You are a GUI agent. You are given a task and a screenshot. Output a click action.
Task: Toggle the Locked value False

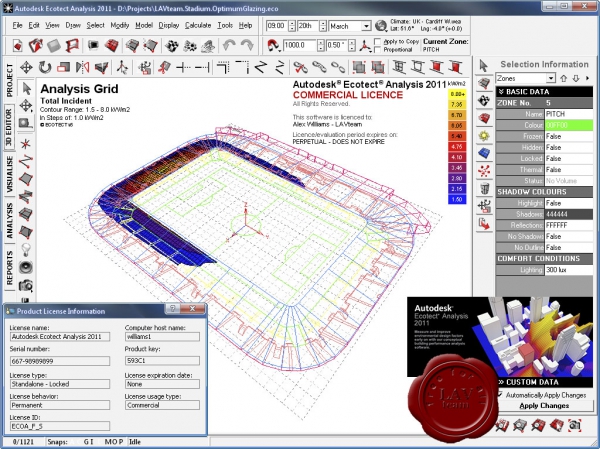click(x=568, y=158)
